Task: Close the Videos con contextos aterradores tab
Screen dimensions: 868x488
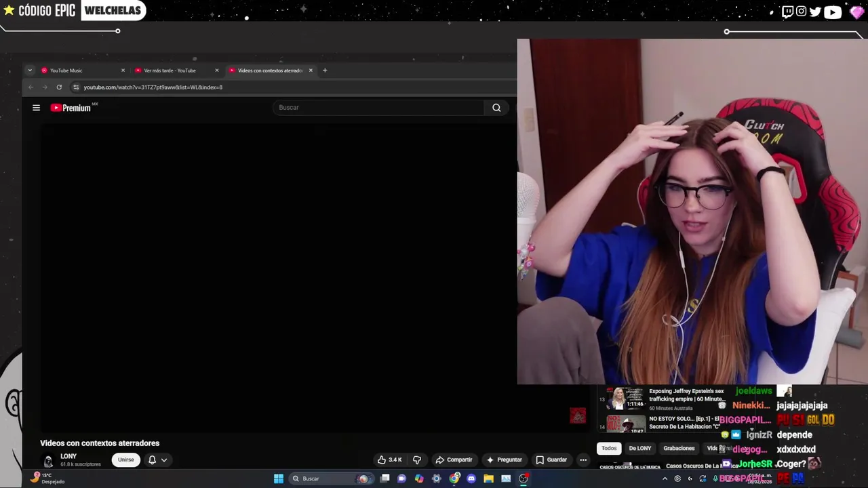Action: coord(311,70)
